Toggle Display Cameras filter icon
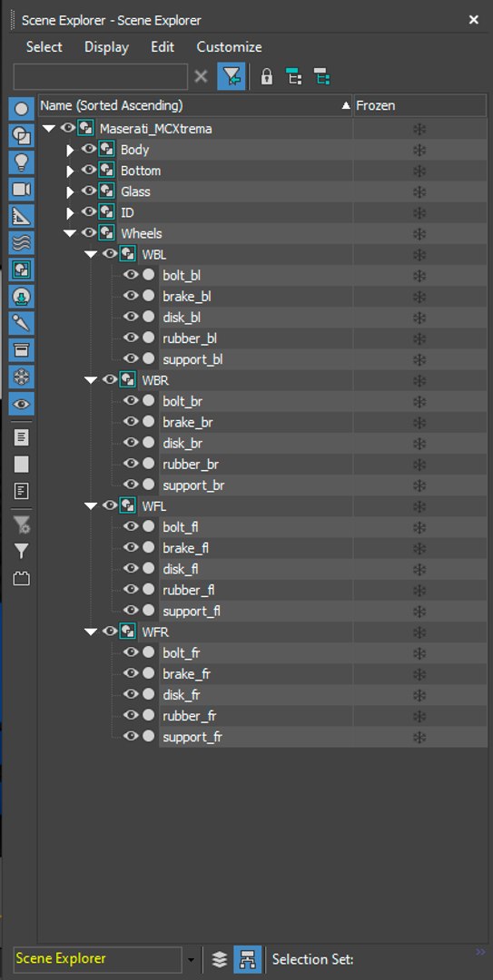Viewport: 493px width, 980px height. (21, 190)
